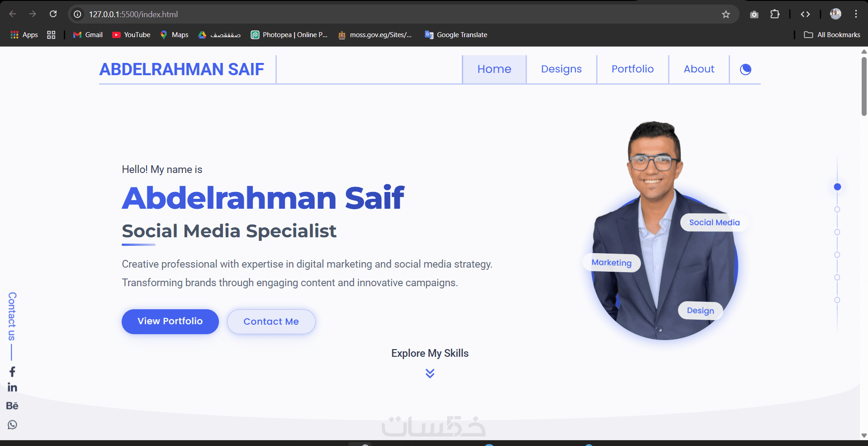Toggle the dark mode moon icon
This screenshot has width=868, height=446.
745,69
